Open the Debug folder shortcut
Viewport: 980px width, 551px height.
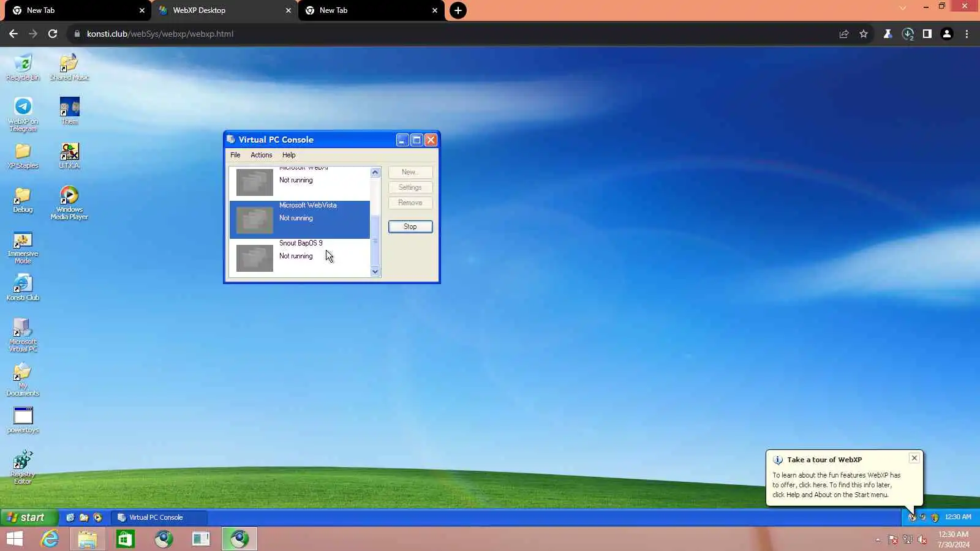23,200
